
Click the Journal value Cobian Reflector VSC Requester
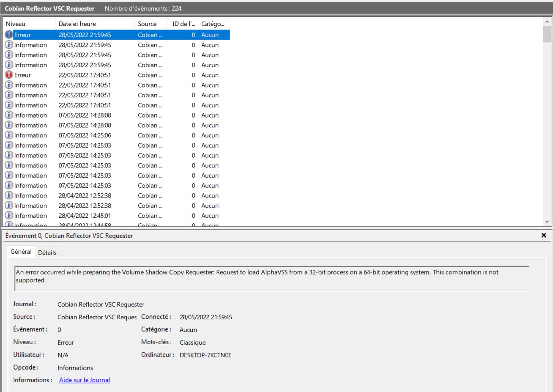click(101, 304)
